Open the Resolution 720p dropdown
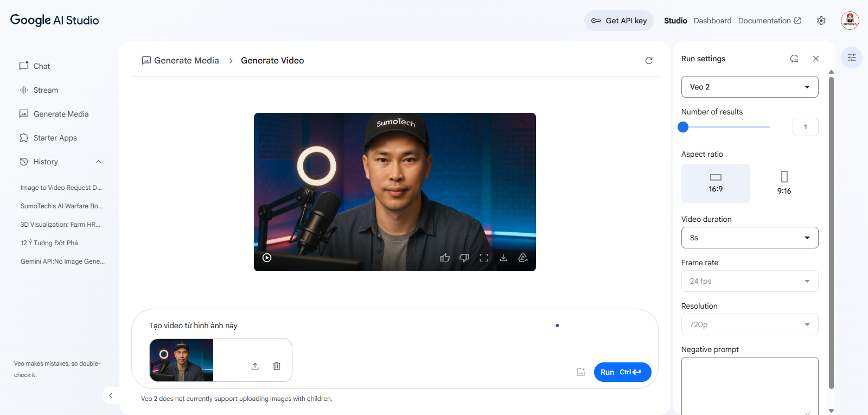Screen dimensions: 868x415 click(x=750, y=324)
